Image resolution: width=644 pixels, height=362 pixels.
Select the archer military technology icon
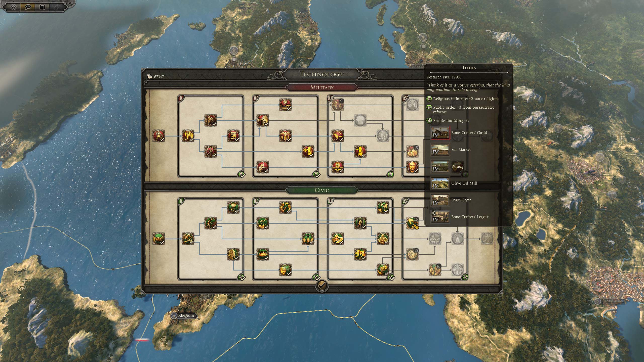[x=263, y=167]
